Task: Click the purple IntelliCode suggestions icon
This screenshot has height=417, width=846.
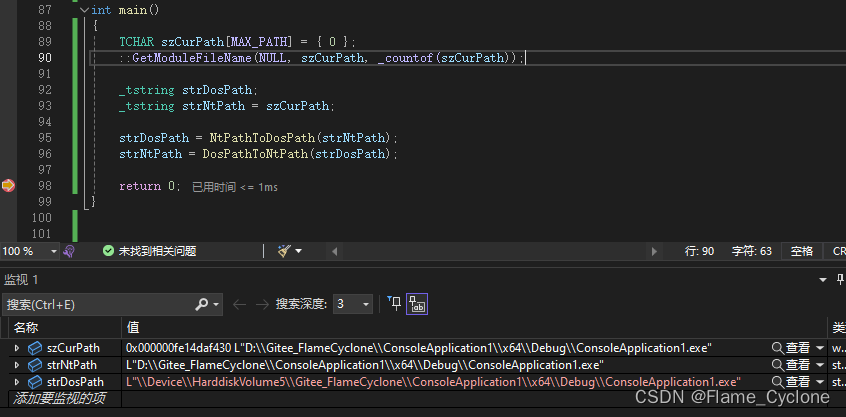Action: click(69, 251)
